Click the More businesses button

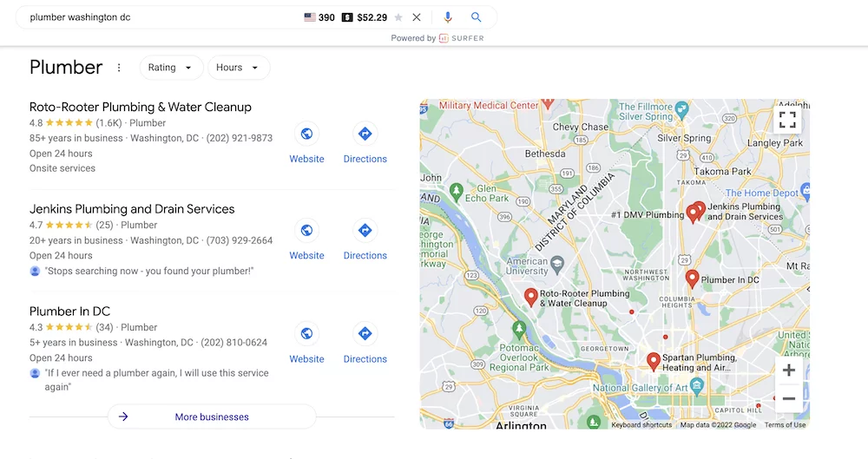coord(212,416)
